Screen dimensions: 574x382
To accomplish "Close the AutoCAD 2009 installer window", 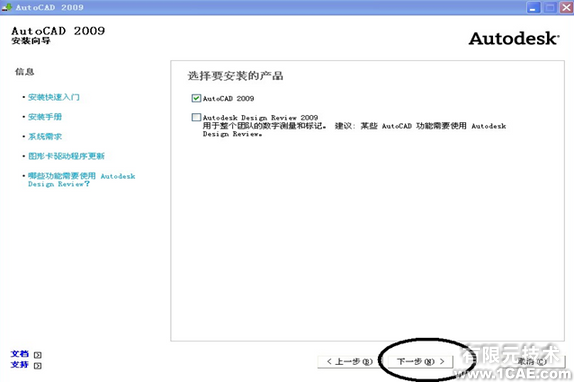I will tap(566, 7).
